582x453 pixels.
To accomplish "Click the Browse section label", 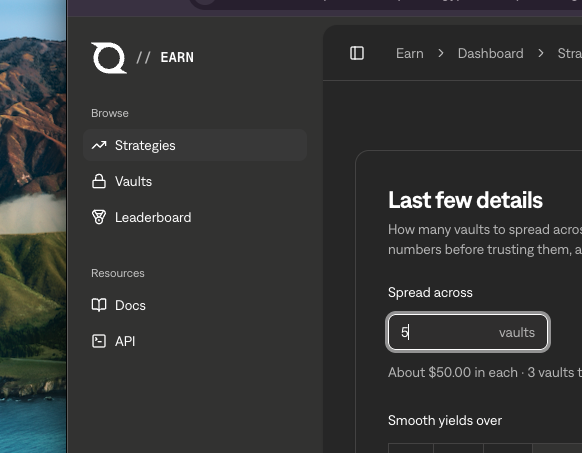I will coord(110,113).
